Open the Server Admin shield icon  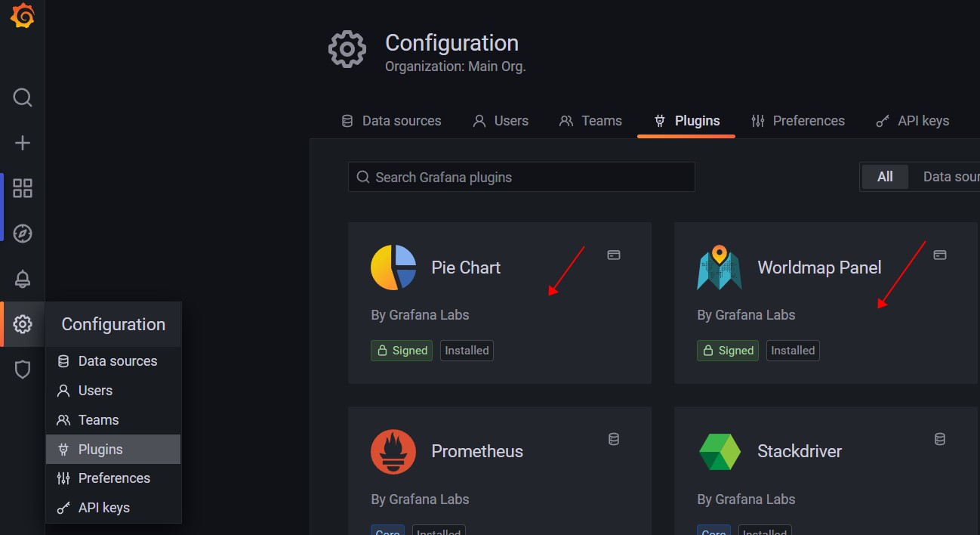click(x=23, y=370)
